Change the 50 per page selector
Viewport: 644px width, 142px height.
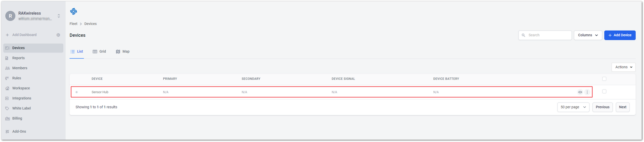[x=573, y=107]
